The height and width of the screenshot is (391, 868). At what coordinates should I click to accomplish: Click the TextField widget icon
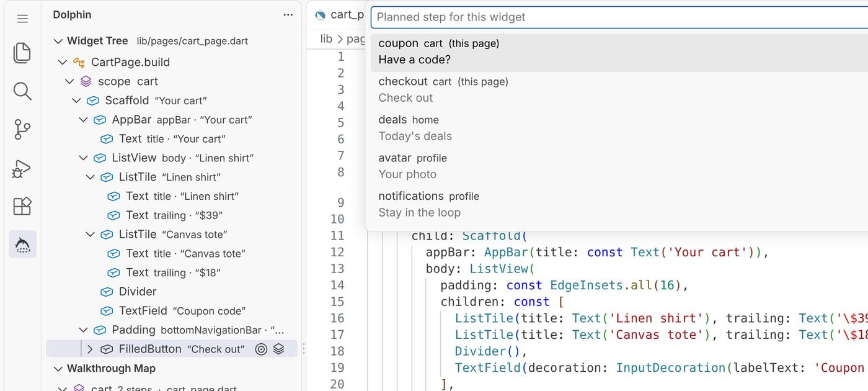[x=107, y=311]
